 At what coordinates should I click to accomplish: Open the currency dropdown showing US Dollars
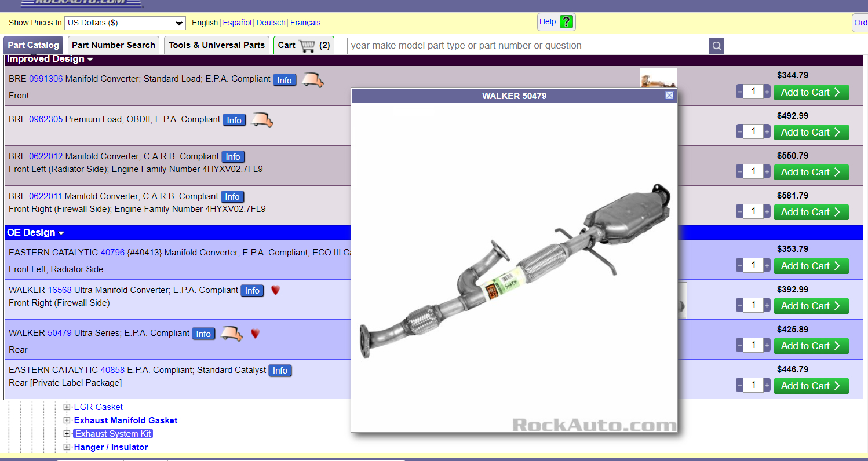pyautogui.click(x=125, y=23)
